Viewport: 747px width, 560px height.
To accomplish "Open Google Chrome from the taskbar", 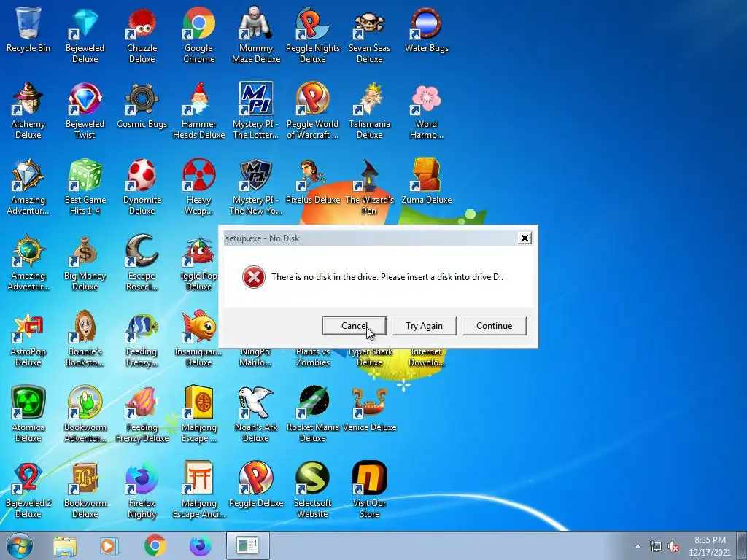I will pyautogui.click(x=155, y=545).
